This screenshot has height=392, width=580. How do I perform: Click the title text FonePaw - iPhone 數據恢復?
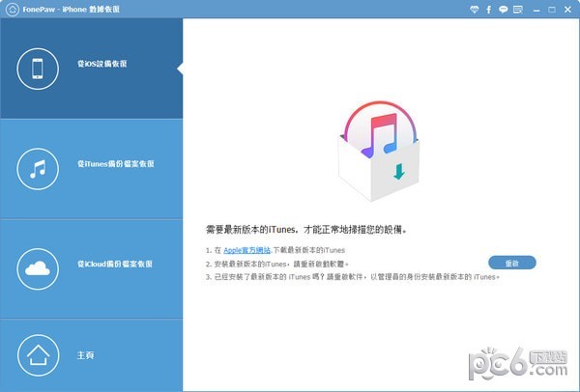pyautogui.click(x=71, y=10)
